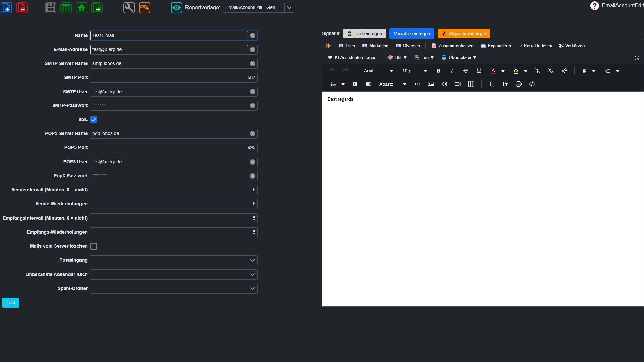Click the print icon in the editor toolbar
644x362 pixels.
519,84
